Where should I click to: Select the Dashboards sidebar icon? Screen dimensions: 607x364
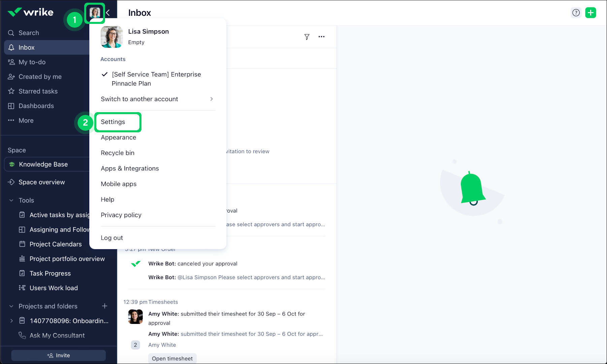[11, 106]
